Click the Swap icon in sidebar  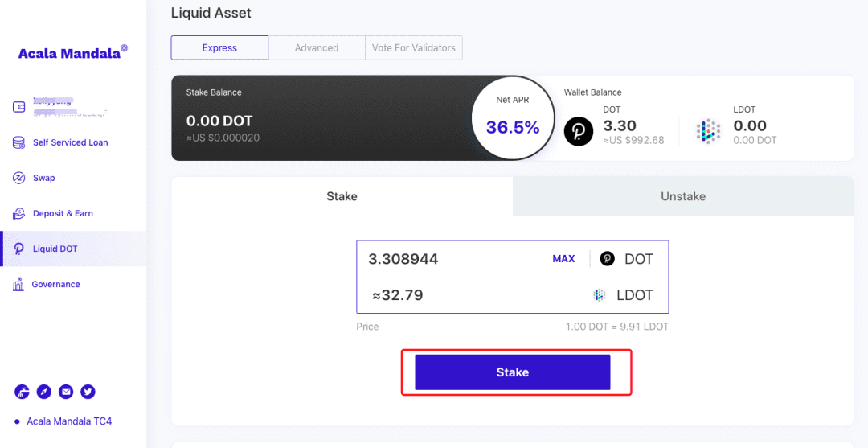point(18,178)
